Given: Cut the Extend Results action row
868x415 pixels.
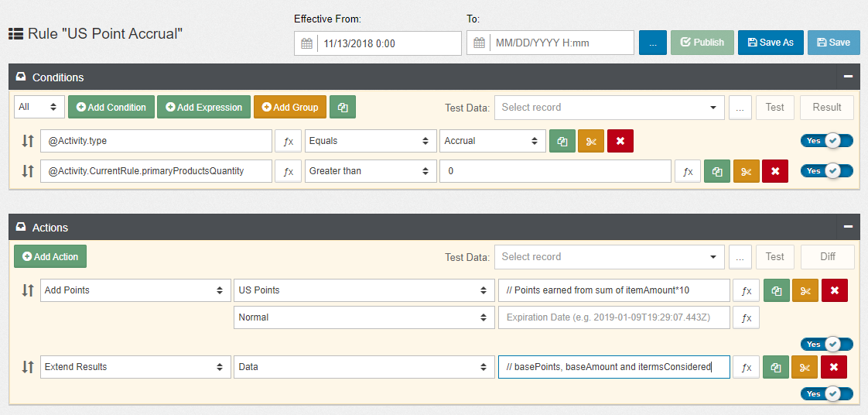Looking at the screenshot, I should [x=805, y=367].
